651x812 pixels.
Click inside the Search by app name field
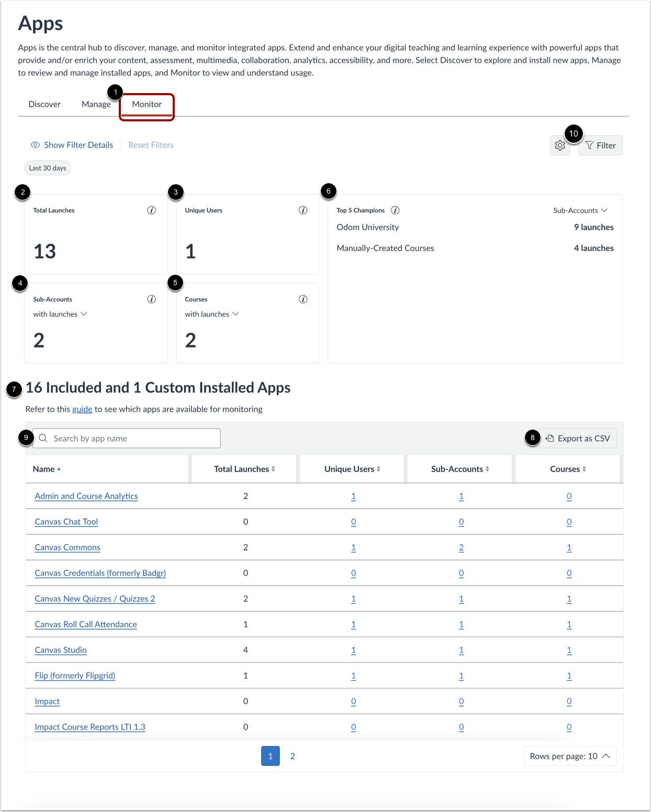click(131, 438)
